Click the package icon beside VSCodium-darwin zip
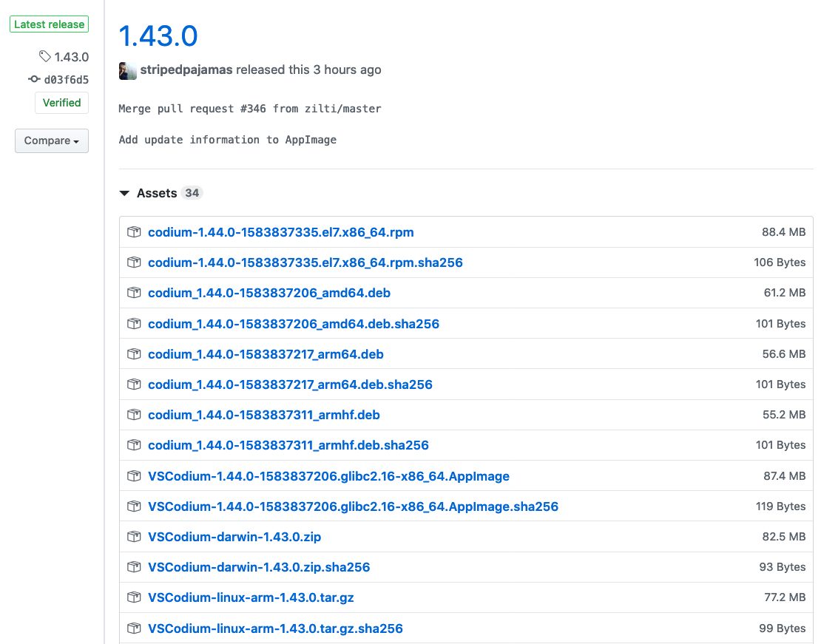The height and width of the screenshot is (644, 821). 134,536
